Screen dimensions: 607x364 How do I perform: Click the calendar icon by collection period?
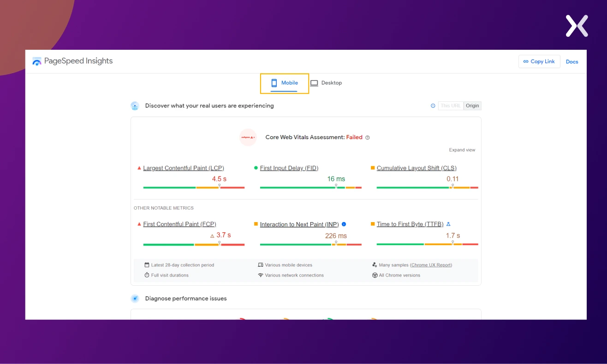coord(147,265)
